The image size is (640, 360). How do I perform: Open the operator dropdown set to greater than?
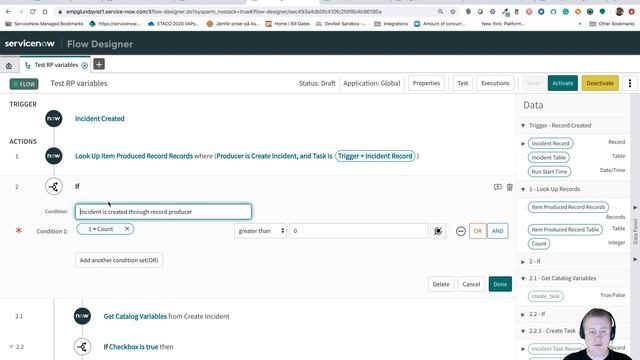click(x=261, y=231)
